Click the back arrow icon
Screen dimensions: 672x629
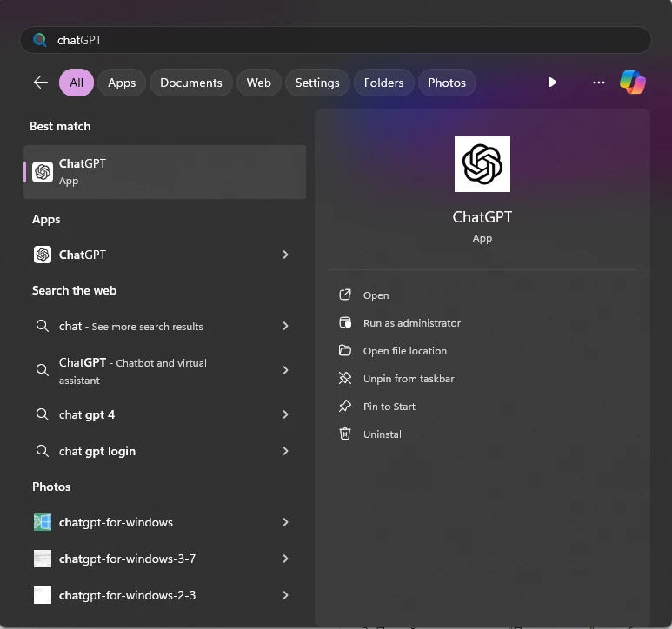point(41,83)
